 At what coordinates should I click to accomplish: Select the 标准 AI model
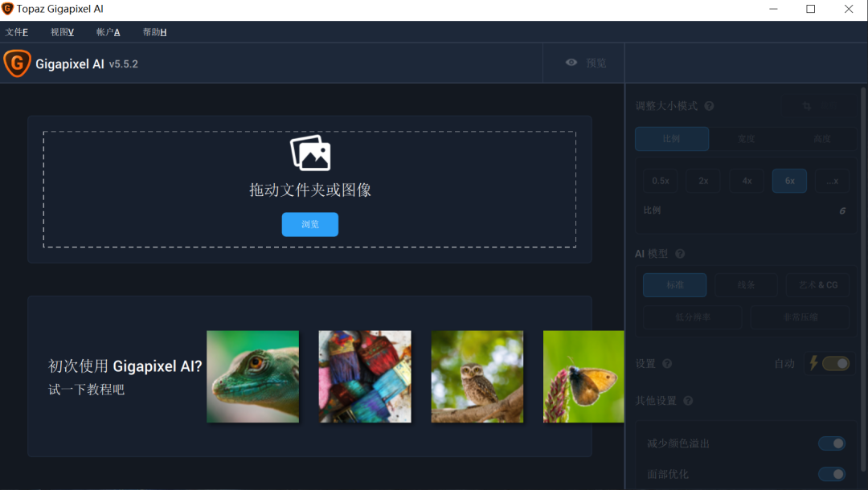tap(675, 285)
